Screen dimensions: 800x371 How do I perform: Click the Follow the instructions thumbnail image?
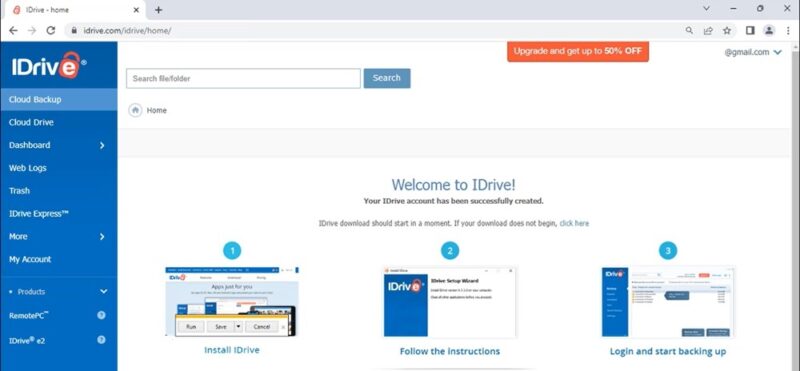[x=450, y=301]
